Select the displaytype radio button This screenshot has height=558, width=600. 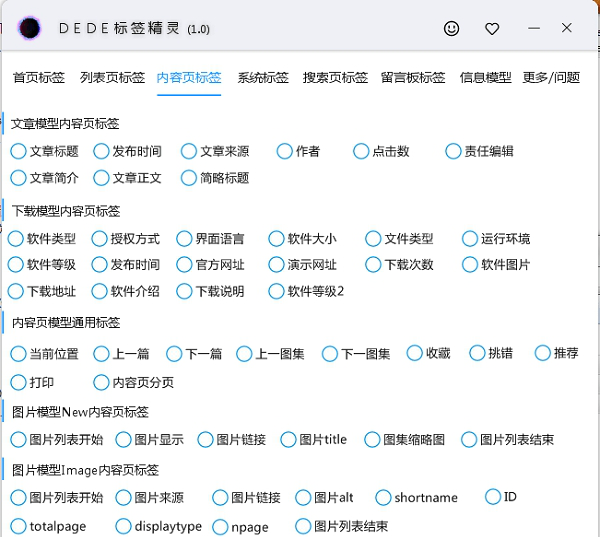(x=124, y=526)
